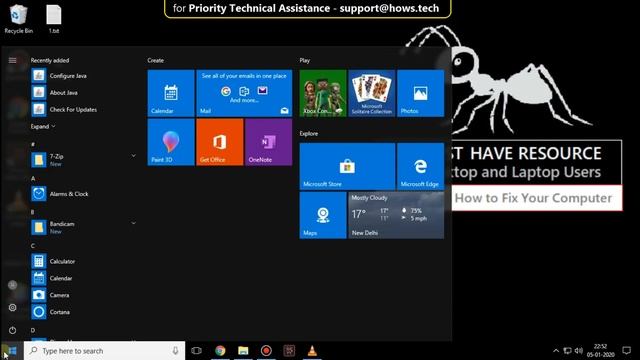The width and height of the screenshot is (640, 360).
Task: Open the user account icon
Action: (13, 285)
